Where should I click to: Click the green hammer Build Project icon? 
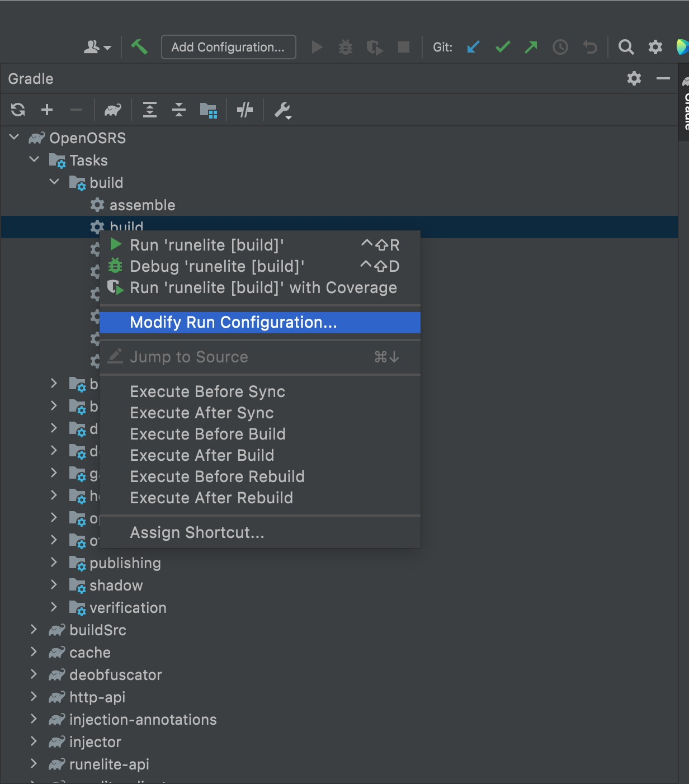coord(139,47)
